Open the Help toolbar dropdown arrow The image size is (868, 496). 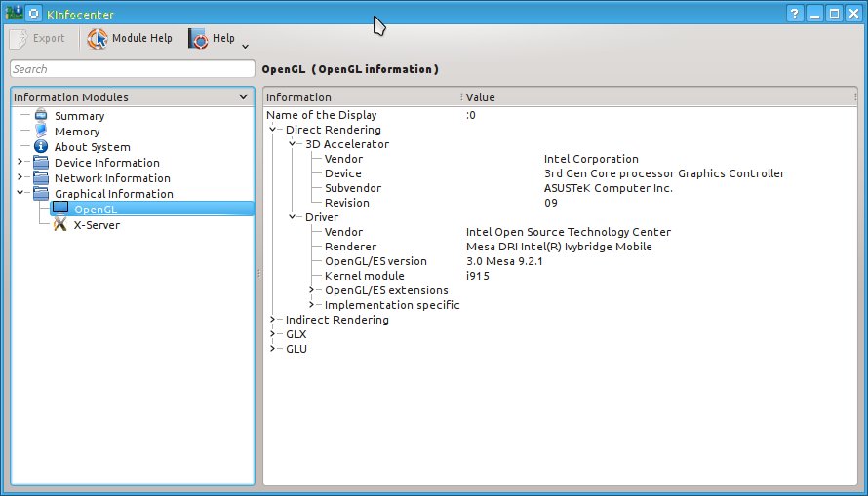click(x=245, y=45)
